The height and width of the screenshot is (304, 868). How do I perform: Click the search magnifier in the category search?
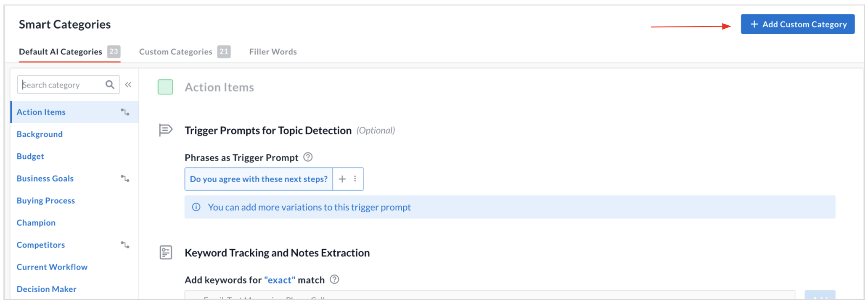point(110,85)
